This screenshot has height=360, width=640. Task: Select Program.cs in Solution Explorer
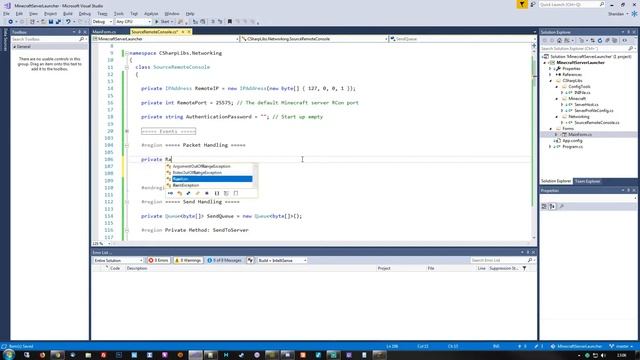pos(572,147)
